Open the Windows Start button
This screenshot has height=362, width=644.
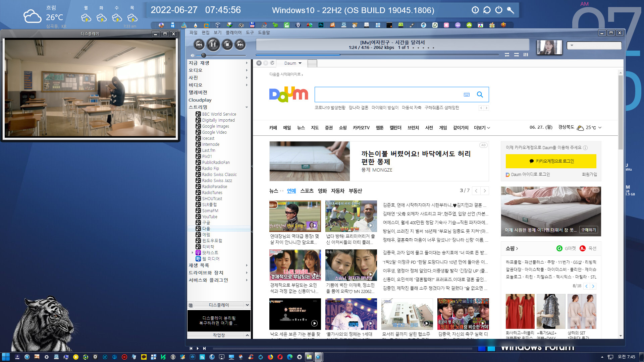6,357
